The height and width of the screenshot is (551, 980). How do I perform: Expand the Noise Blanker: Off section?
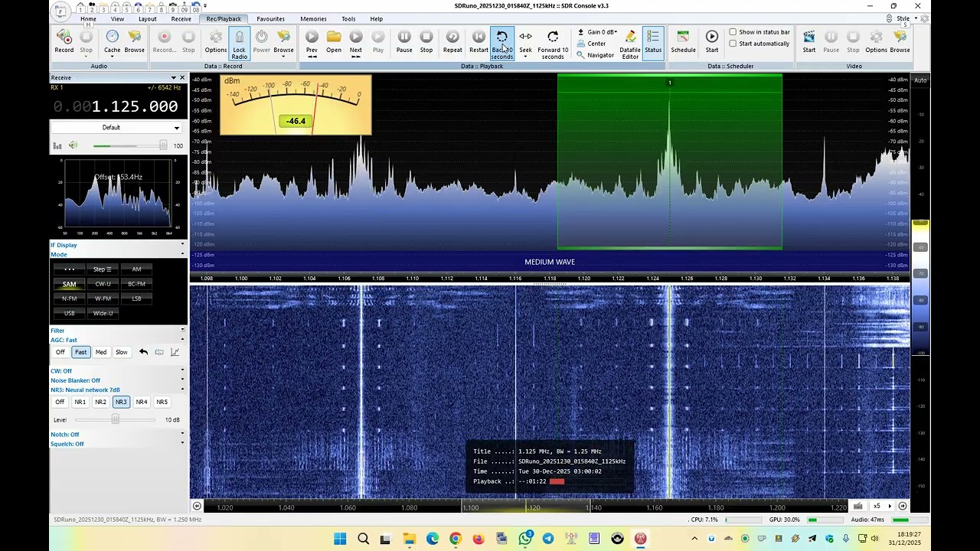pyautogui.click(x=117, y=380)
